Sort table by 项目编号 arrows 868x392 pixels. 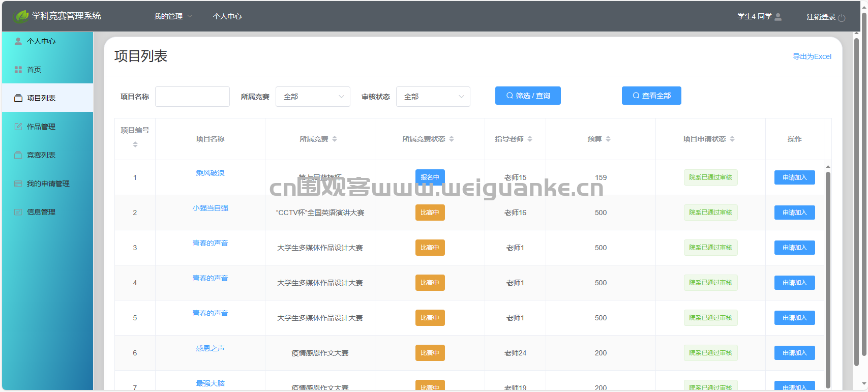pyautogui.click(x=135, y=145)
